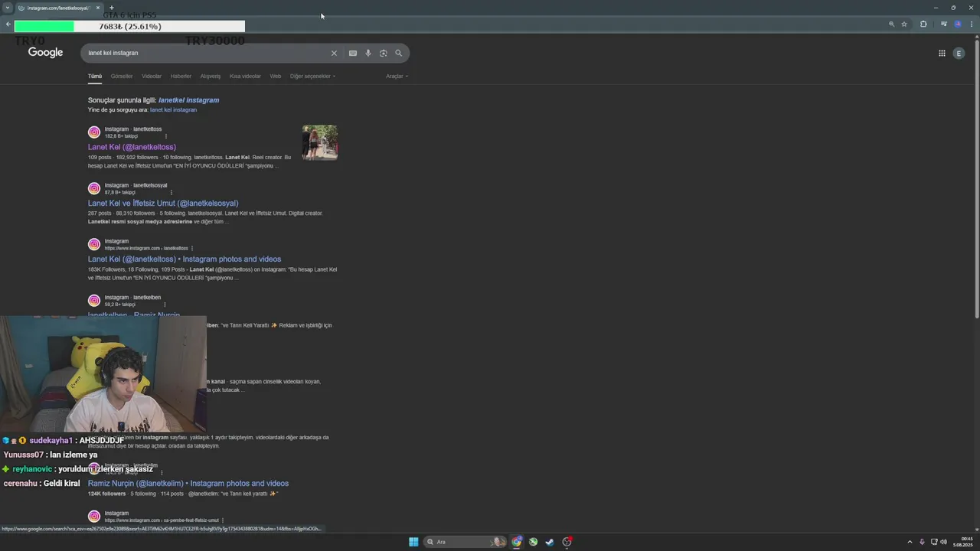Click the taskbar microphone tray icon
The image size is (980, 551).
[922, 542]
